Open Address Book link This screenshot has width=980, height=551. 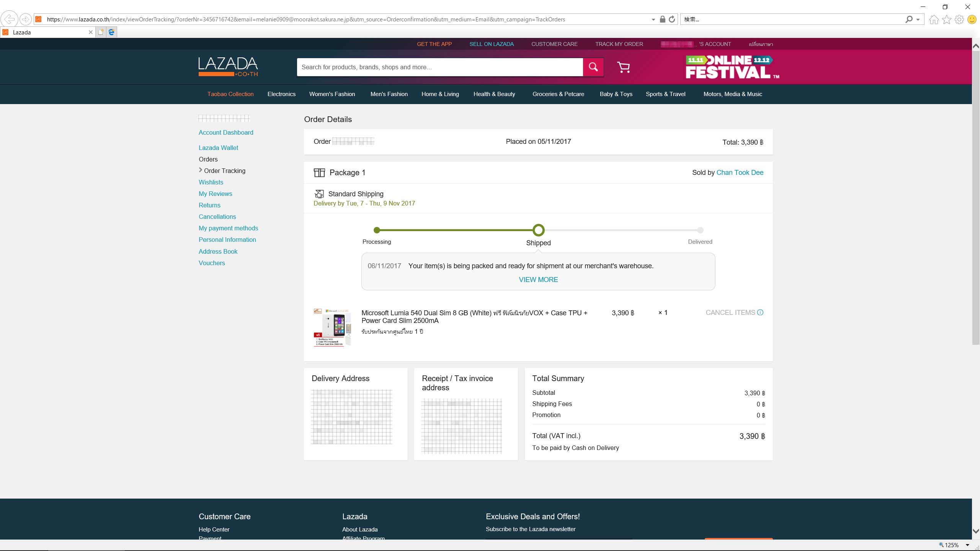(218, 251)
